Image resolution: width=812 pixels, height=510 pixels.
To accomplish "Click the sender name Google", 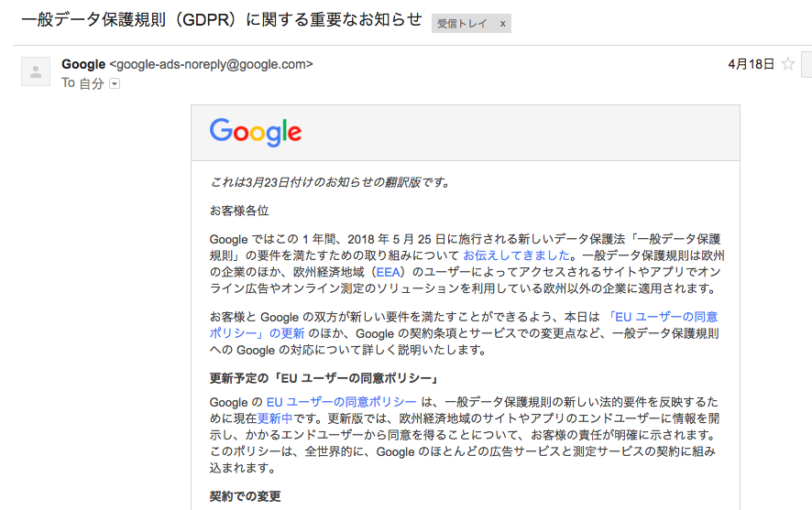I will pyautogui.click(x=83, y=65).
